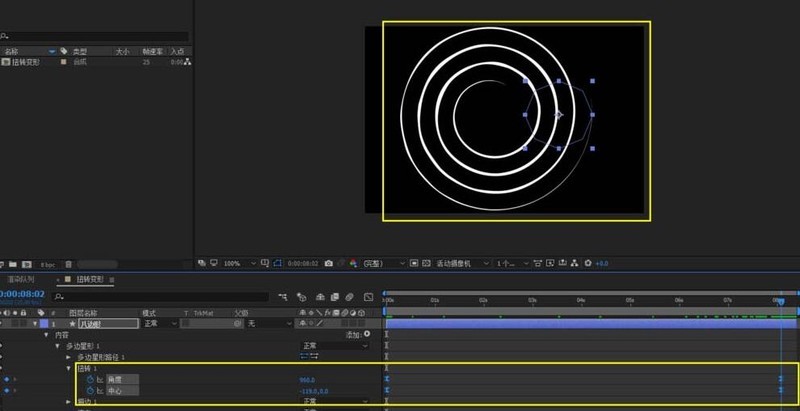800x411 pixels.
Task: Click the 960.0 angle value
Action: click(307, 380)
